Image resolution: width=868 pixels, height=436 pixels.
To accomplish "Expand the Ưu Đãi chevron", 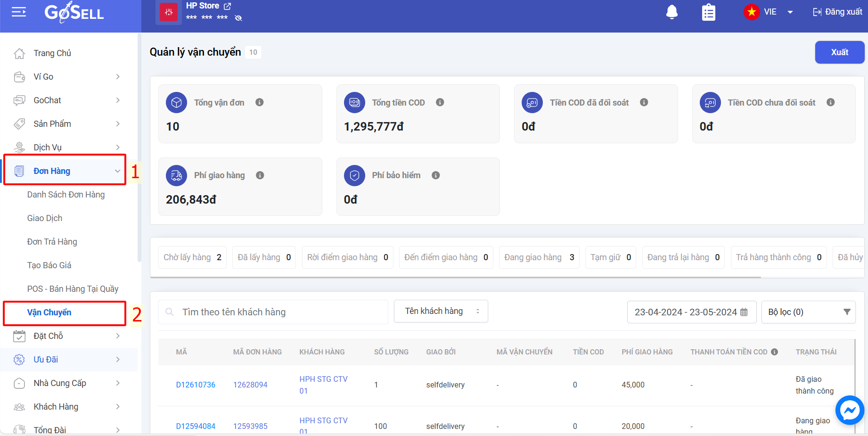I will tap(118, 360).
